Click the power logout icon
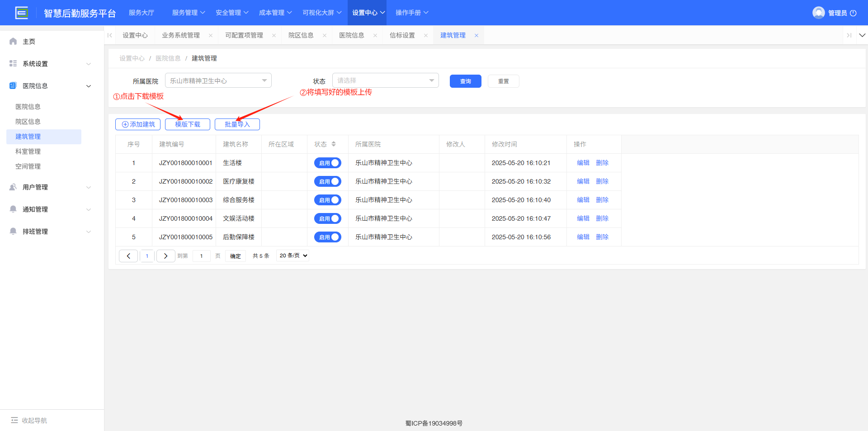This screenshot has width=868, height=431. tap(853, 13)
